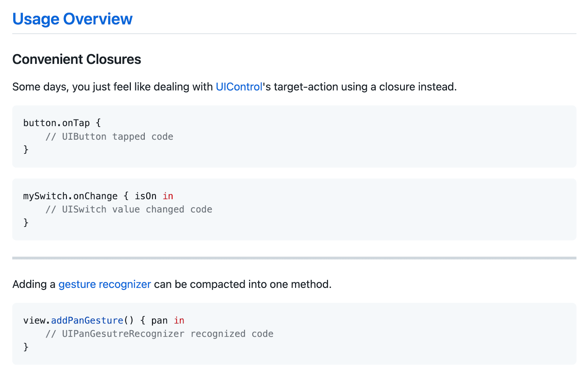Click the thick gray horizontal divider
The height and width of the screenshot is (376, 588).
294,258
